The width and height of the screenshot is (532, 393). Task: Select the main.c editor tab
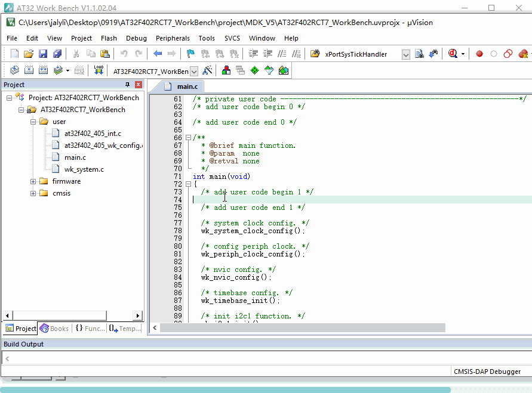point(181,86)
